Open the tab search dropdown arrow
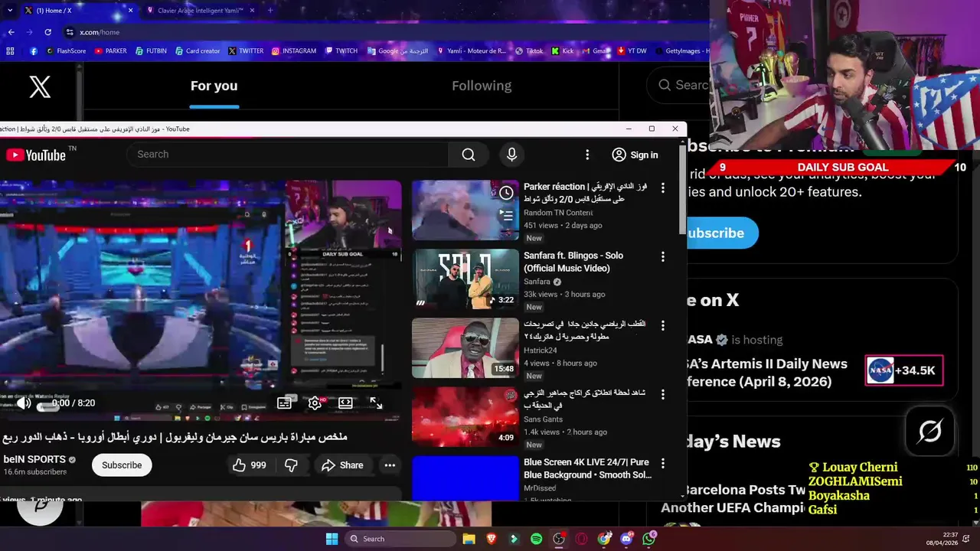Screen dimensions: 980x551 [x=8, y=10]
